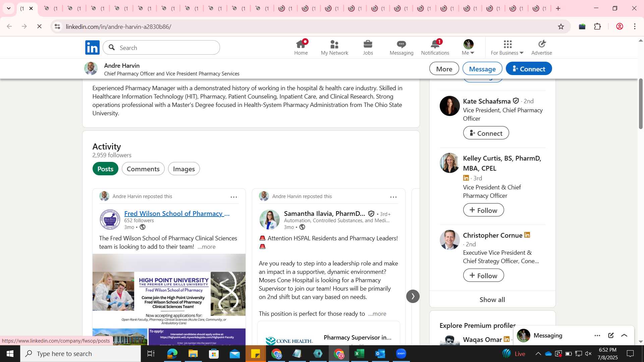644x362 pixels.
Task: Open the tab search dropdown
Action: pyautogui.click(x=9, y=8)
